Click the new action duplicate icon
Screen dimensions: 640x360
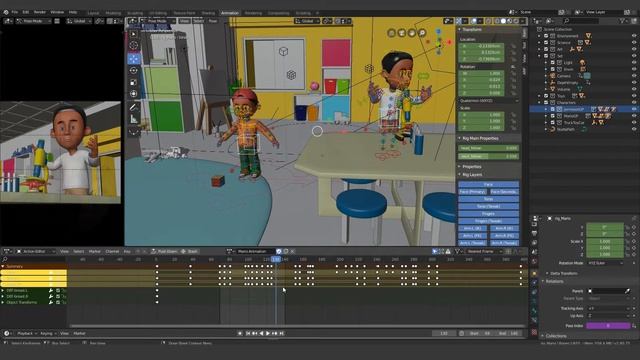286,251
